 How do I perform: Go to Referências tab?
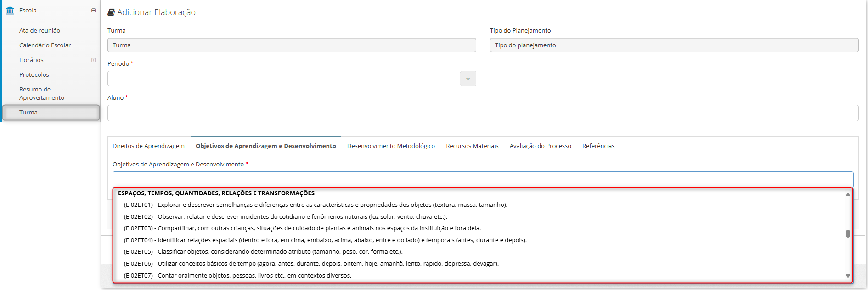coord(598,146)
